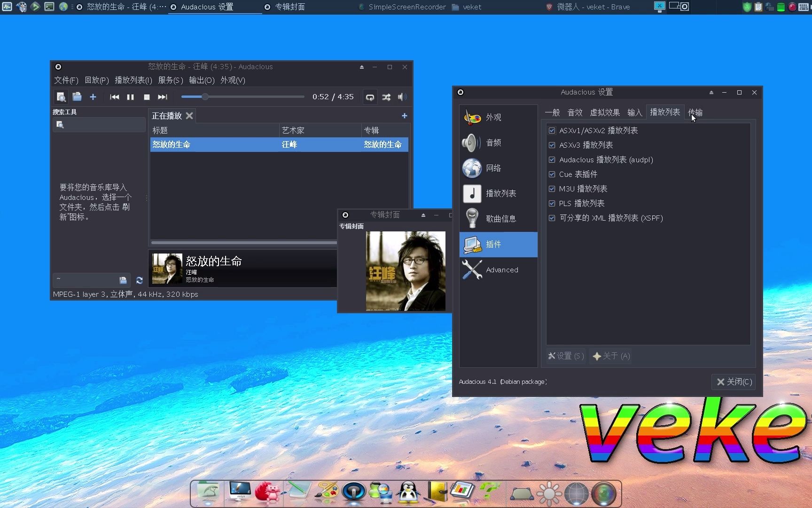Uncheck ASXv1/ASXv2 播放列表 plugin

pyautogui.click(x=552, y=130)
